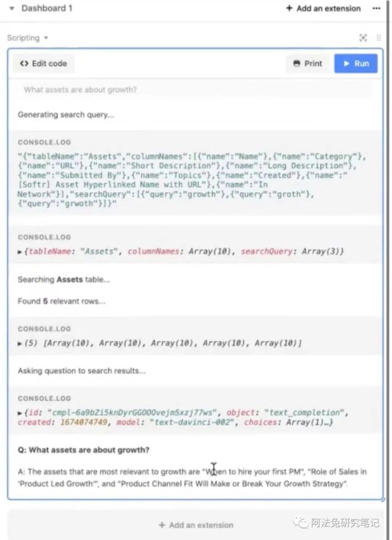
Task: Collapse the Dashboard 1 triangle
Action: [x=12, y=9]
